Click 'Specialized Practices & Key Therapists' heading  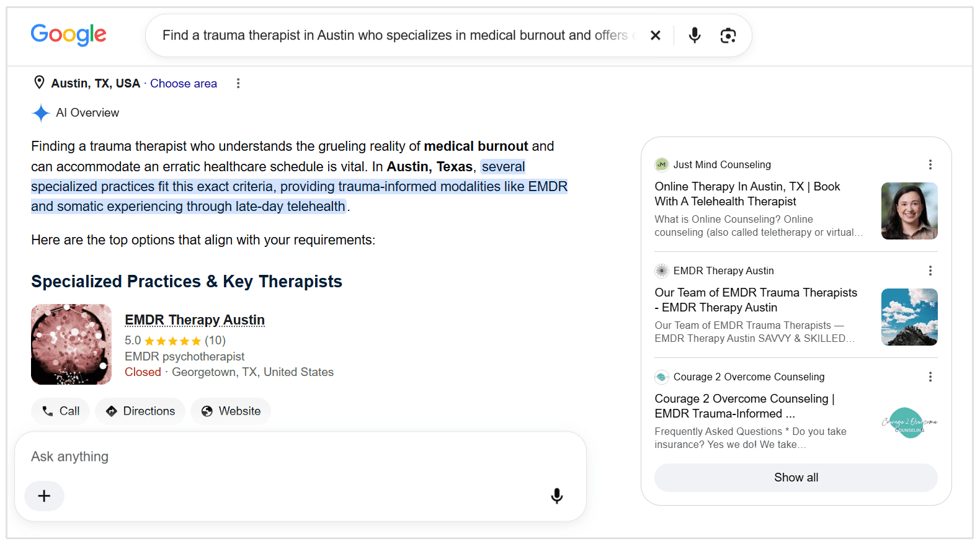[x=187, y=282]
